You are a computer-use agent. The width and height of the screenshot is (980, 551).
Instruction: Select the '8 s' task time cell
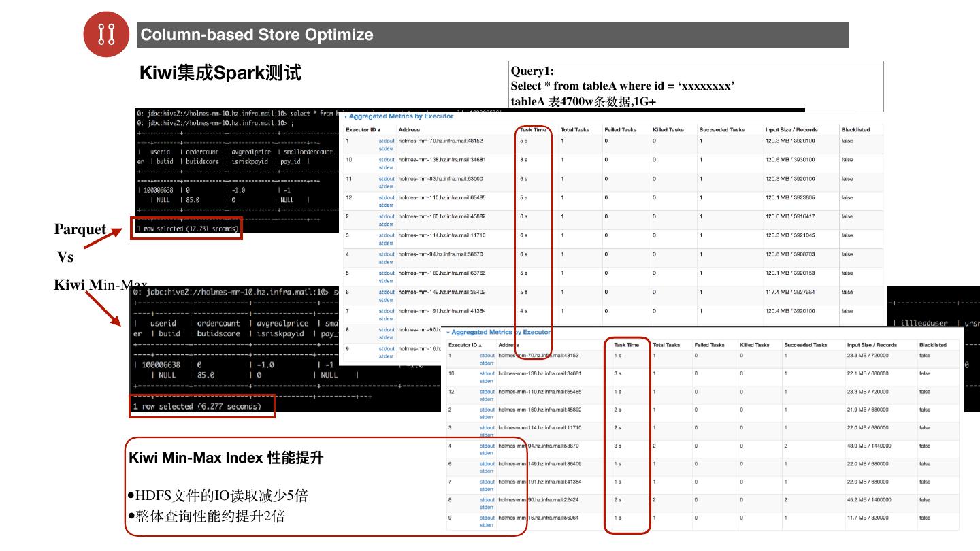pyautogui.click(x=524, y=160)
